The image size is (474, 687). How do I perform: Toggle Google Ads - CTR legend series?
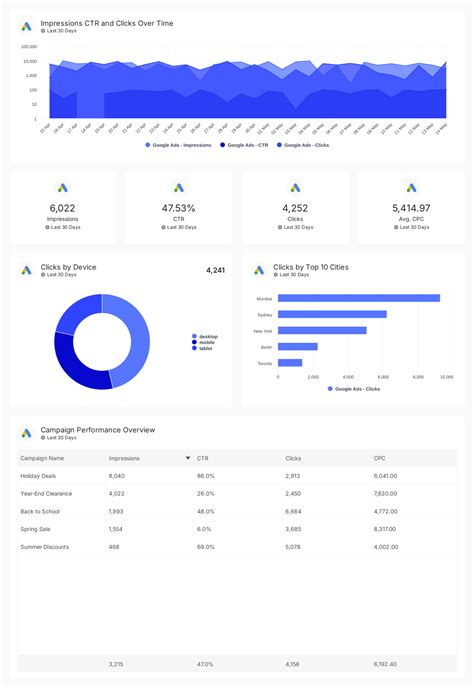(244, 145)
